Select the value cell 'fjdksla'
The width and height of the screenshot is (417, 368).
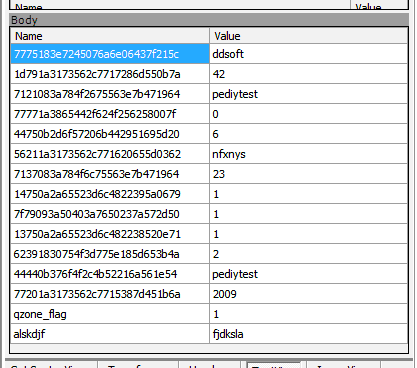tap(309, 334)
